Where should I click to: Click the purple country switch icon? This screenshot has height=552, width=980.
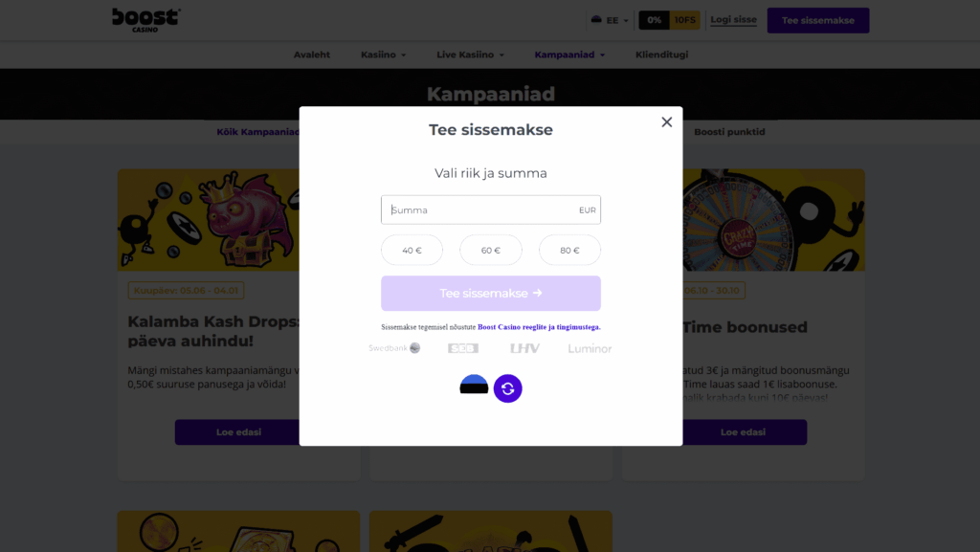click(x=508, y=388)
